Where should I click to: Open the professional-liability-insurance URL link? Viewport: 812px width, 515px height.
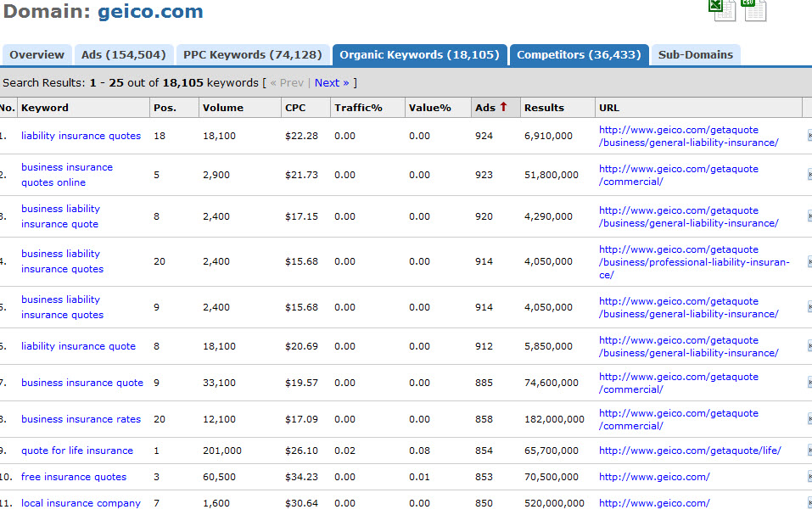point(694,262)
